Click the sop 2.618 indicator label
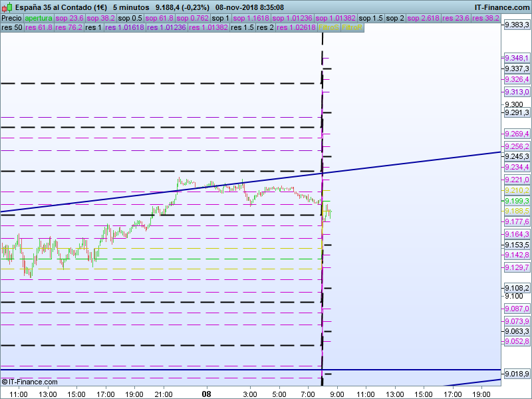 [x=424, y=18]
